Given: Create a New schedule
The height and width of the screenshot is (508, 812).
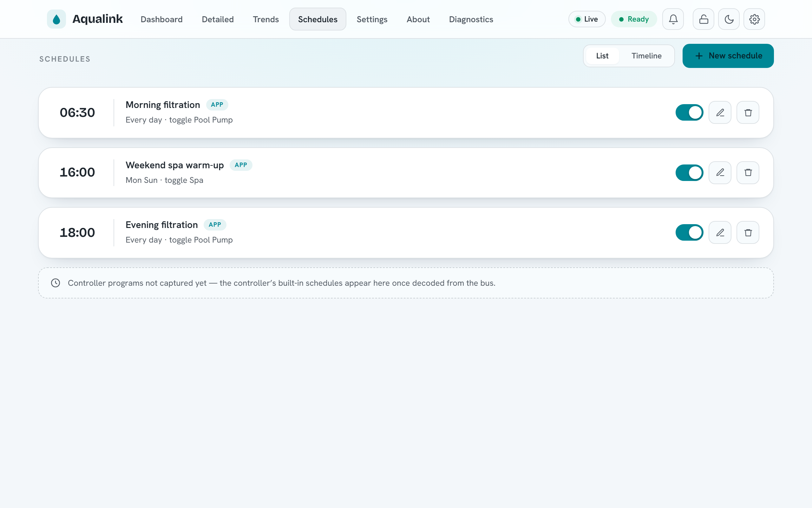Looking at the screenshot, I should click(x=728, y=56).
